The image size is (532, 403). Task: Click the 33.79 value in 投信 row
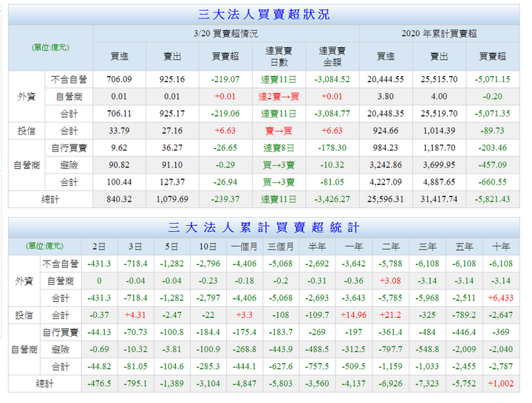(x=119, y=131)
